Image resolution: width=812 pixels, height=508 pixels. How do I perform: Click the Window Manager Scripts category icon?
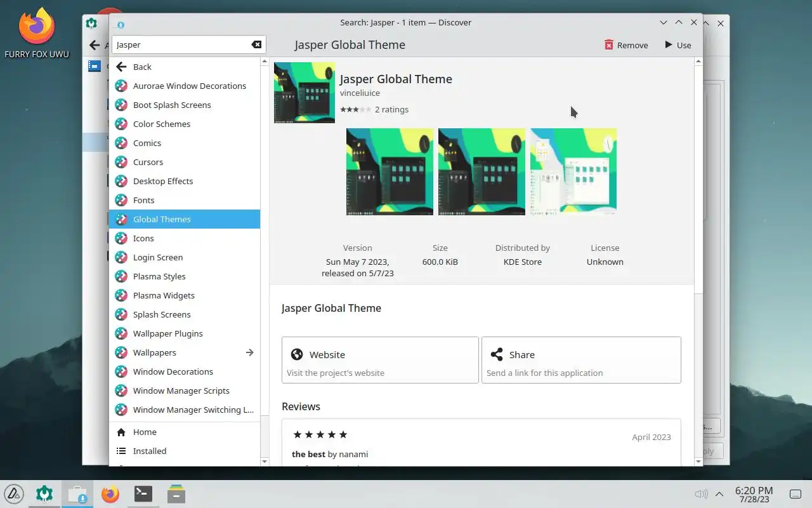pos(121,391)
